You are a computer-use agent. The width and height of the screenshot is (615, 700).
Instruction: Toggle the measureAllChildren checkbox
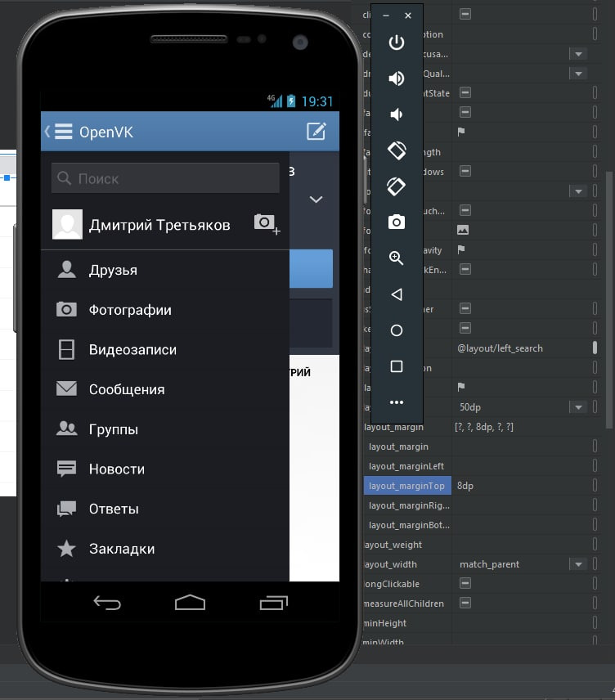pyautogui.click(x=465, y=604)
